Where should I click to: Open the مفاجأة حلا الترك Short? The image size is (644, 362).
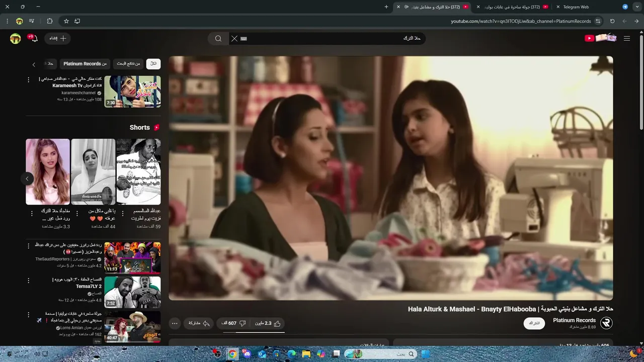[x=48, y=172]
